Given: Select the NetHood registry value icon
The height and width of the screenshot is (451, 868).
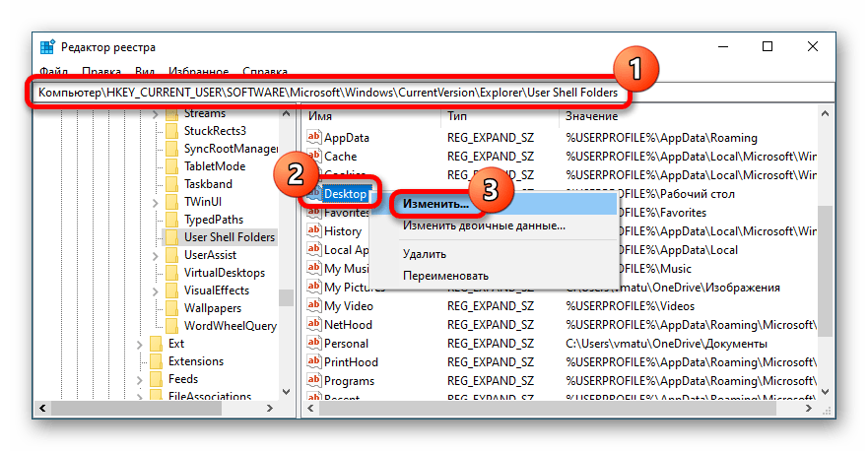Looking at the screenshot, I should coord(314,325).
